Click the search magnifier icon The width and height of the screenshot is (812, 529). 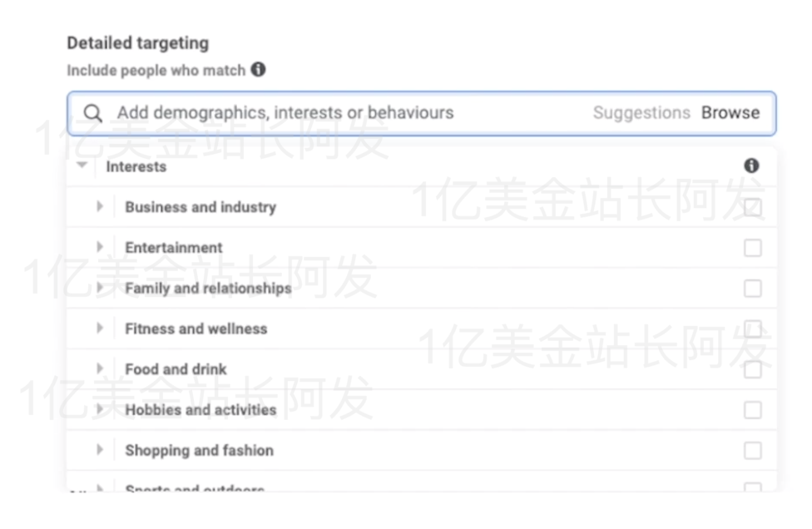pos(92,112)
